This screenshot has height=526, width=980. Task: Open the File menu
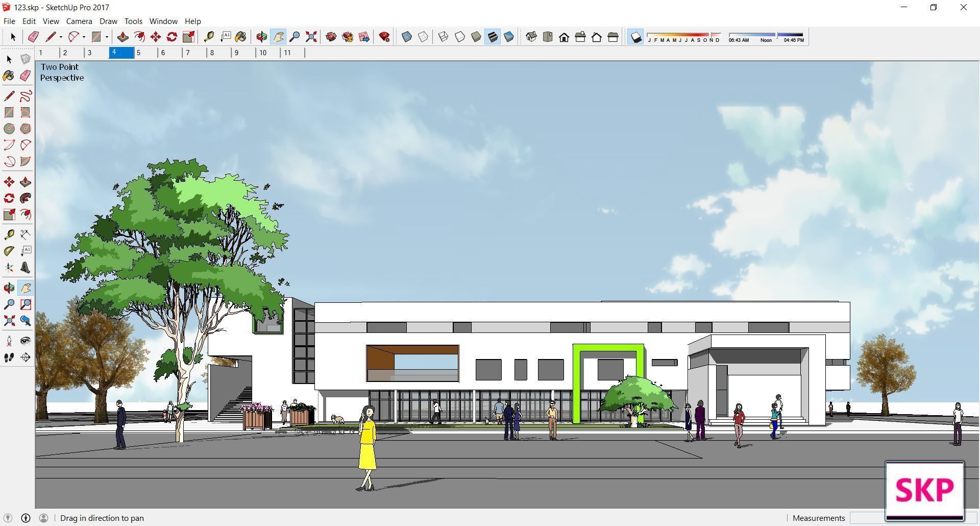9,21
